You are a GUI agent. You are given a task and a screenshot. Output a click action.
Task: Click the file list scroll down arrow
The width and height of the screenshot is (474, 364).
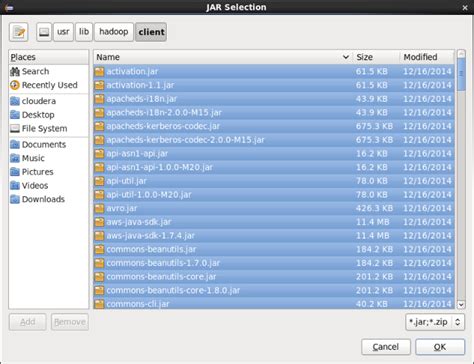461,304
